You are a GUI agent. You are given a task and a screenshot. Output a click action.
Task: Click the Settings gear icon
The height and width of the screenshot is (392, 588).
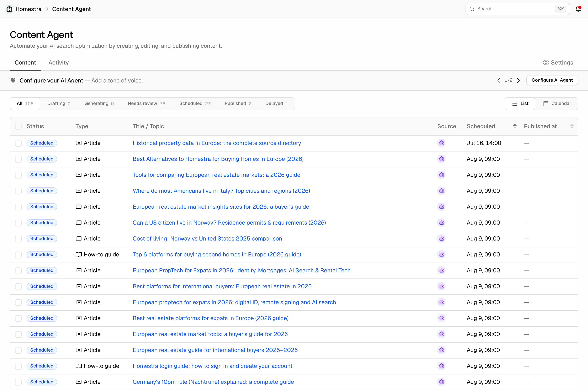pyautogui.click(x=546, y=62)
